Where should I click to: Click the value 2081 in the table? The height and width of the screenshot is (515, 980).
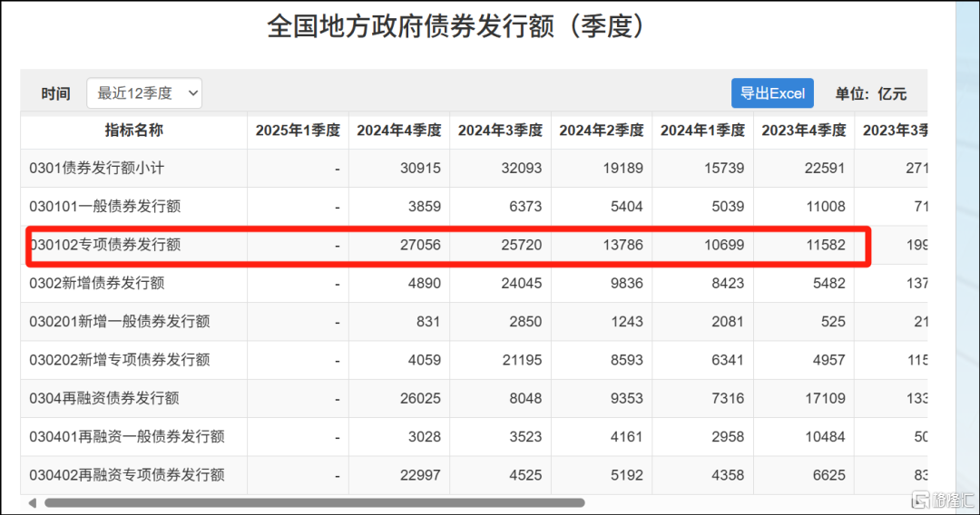tap(728, 322)
